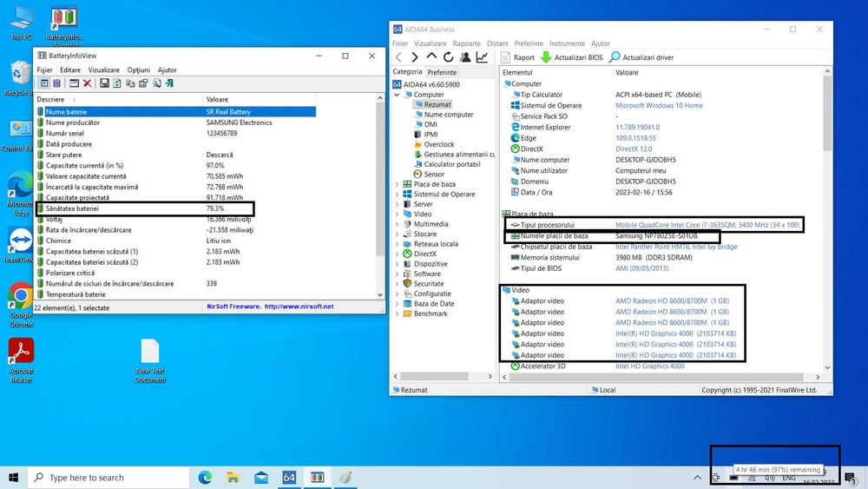The height and width of the screenshot is (489, 868).
Task: Open the notification center icon
Action: [x=851, y=478]
